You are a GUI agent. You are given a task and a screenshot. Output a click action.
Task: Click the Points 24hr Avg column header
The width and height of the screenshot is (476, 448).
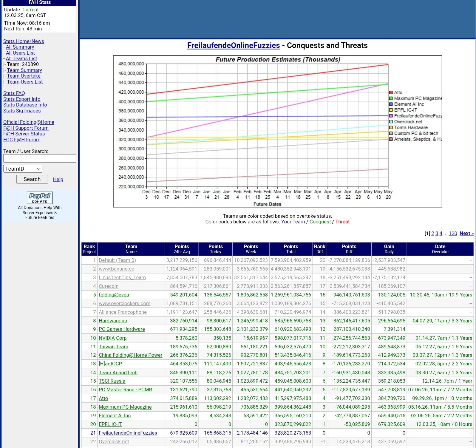182,249
